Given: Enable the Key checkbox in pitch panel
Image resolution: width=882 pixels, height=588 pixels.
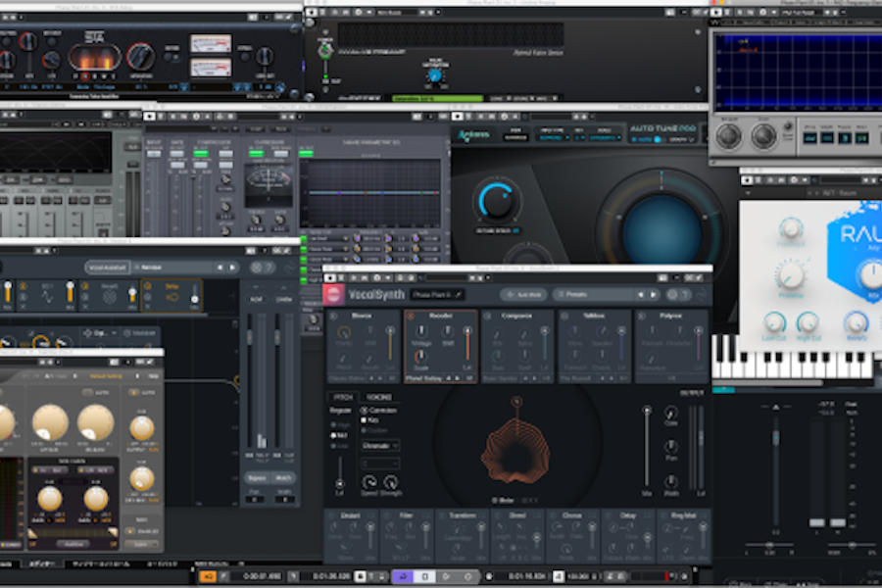Looking at the screenshot, I should [366, 419].
